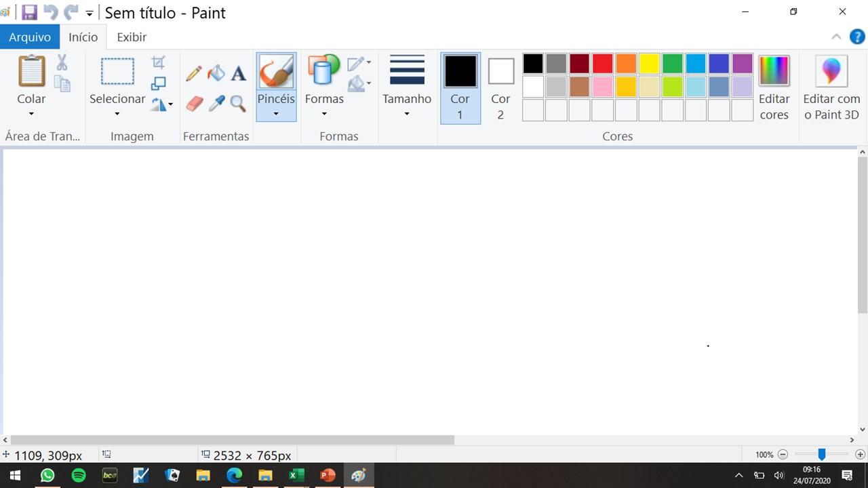Pick the purple color swatch
The width and height of the screenshot is (868, 488).
[x=743, y=64]
